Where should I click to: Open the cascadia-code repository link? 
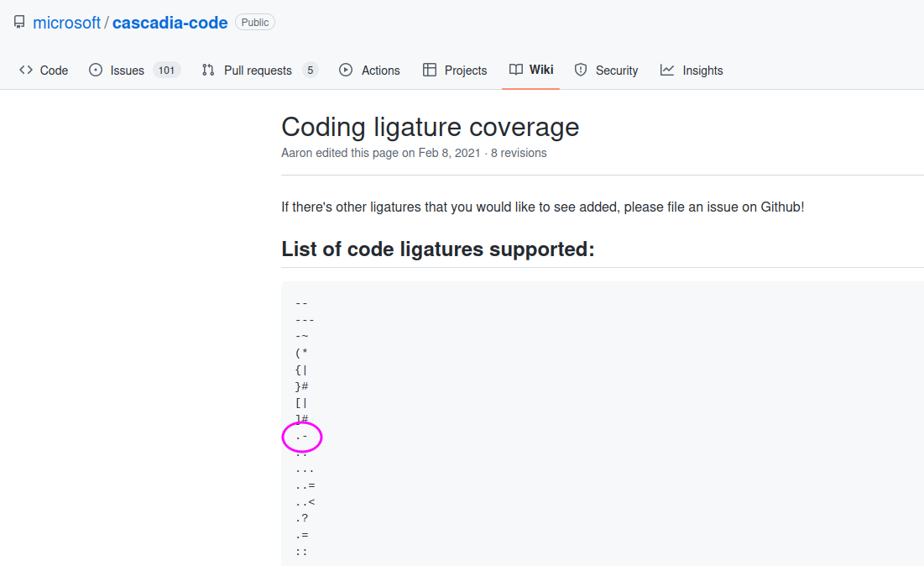[x=170, y=22]
